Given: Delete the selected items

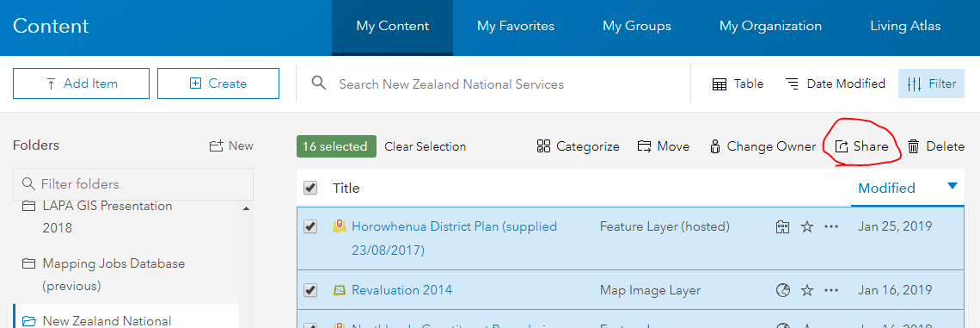Looking at the screenshot, I should click(935, 146).
